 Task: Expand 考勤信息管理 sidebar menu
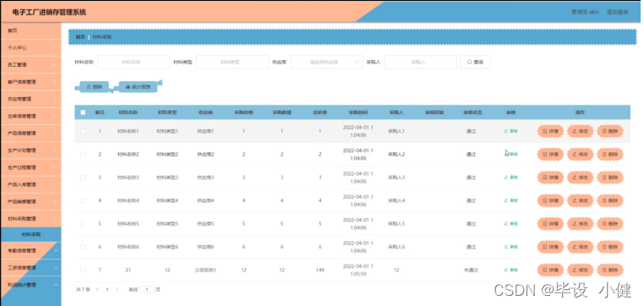(x=30, y=250)
